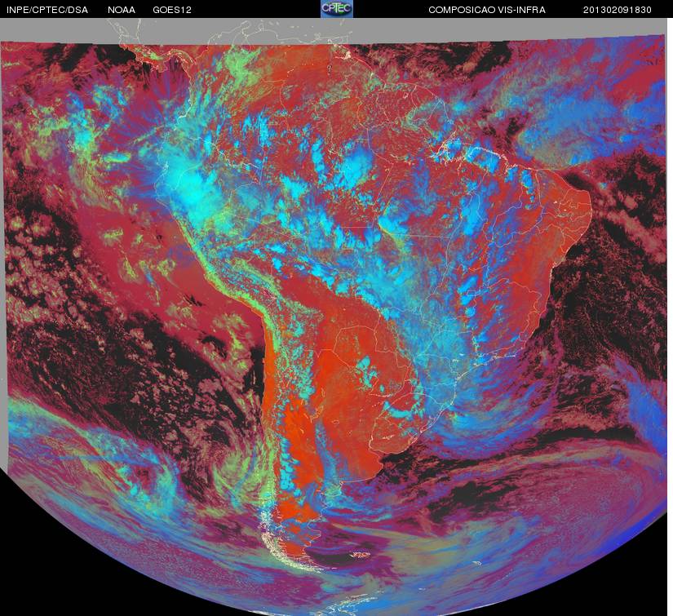Click the INPE/CPTEC/DSA header text
This screenshot has height=616, width=673.
click(47, 10)
